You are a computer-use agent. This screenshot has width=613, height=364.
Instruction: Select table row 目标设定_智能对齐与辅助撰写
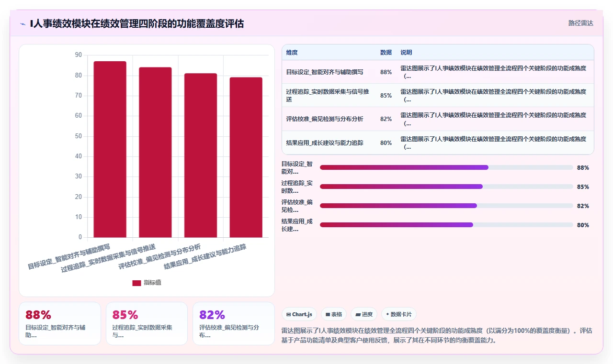[x=438, y=72]
